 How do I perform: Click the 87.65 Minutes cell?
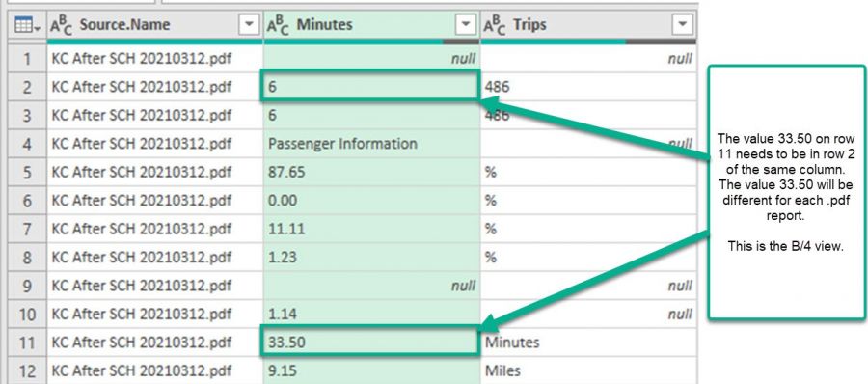(371, 173)
